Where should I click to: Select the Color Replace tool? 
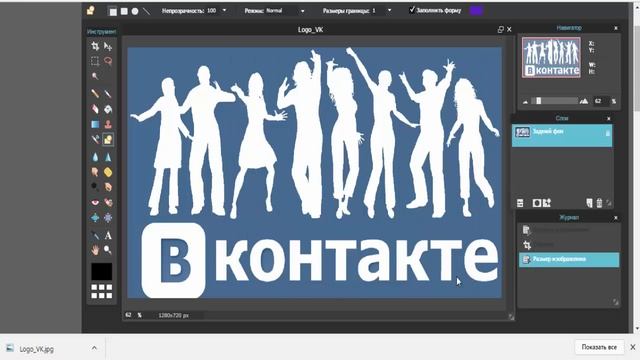(95, 139)
